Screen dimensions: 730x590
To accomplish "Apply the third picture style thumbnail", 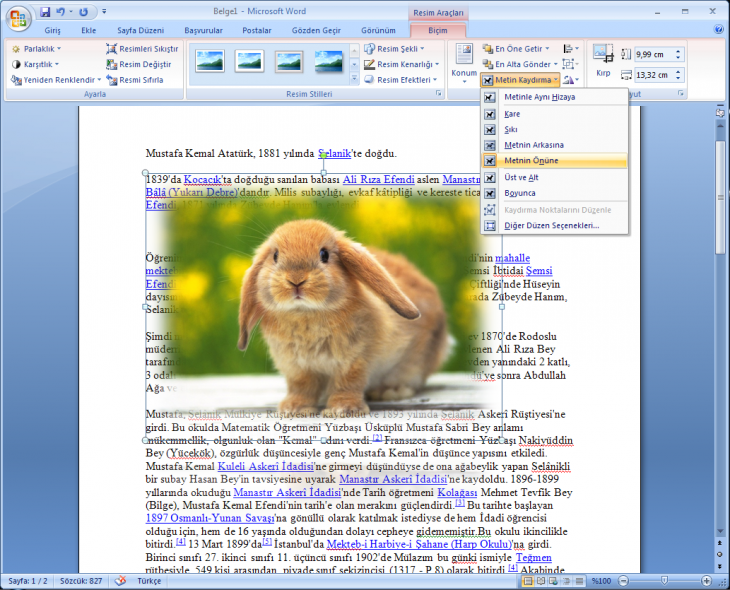I will click(x=289, y=61).
